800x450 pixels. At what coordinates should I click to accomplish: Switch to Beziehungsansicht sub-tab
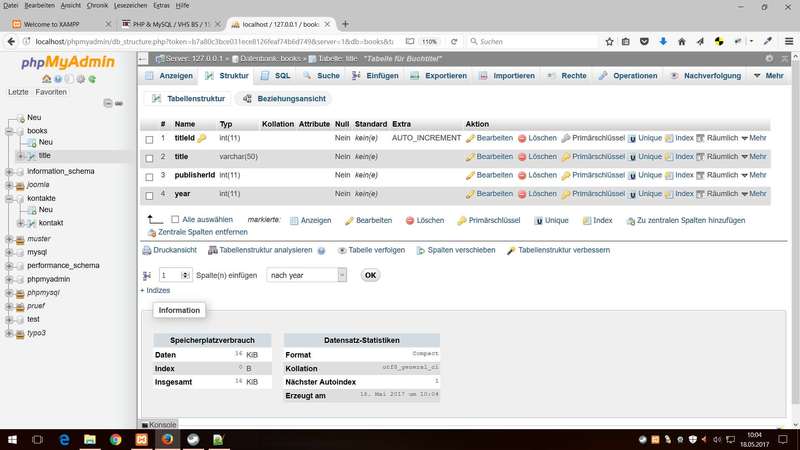tap(285, 98)
